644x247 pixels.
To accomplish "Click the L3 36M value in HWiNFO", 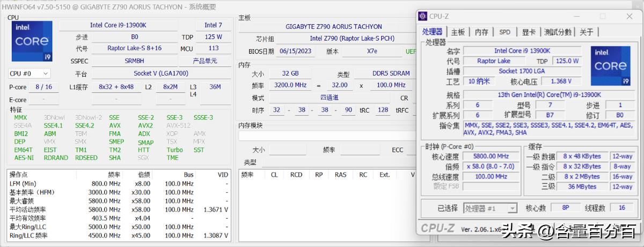I will (215, 87).
